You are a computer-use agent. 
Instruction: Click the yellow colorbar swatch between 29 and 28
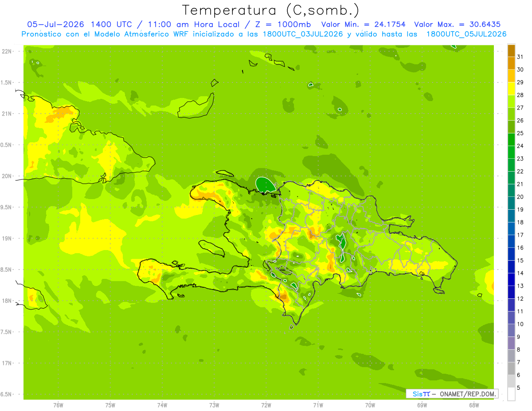click(511, 89)
